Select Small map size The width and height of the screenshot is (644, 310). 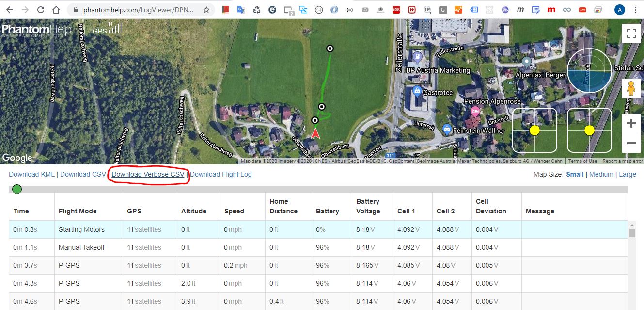click(575, 174)
